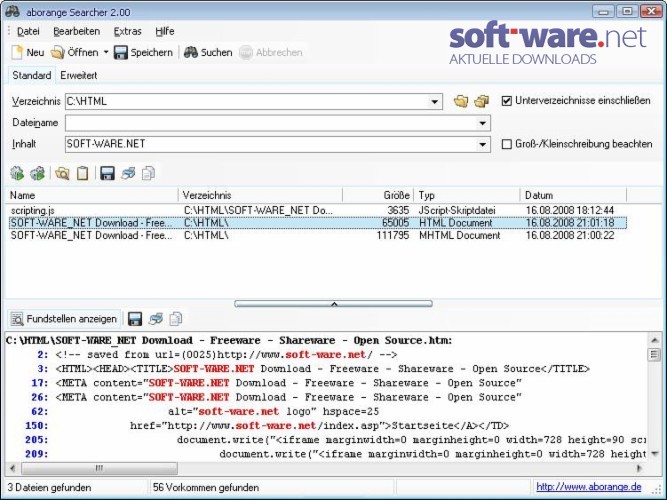The image size is (667, 500).
Task: Sort results by the Name column header
Action: tap(92, 195)
